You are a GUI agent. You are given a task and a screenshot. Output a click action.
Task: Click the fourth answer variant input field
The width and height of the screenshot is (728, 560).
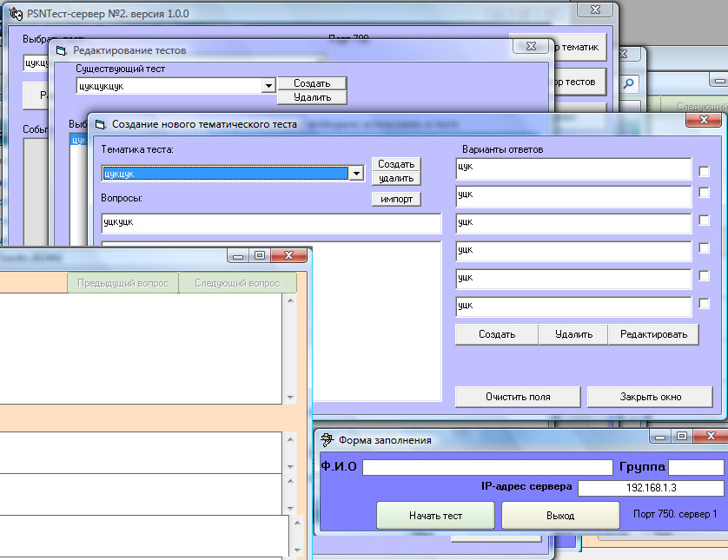pyautogui.click(x=573, y=252)
